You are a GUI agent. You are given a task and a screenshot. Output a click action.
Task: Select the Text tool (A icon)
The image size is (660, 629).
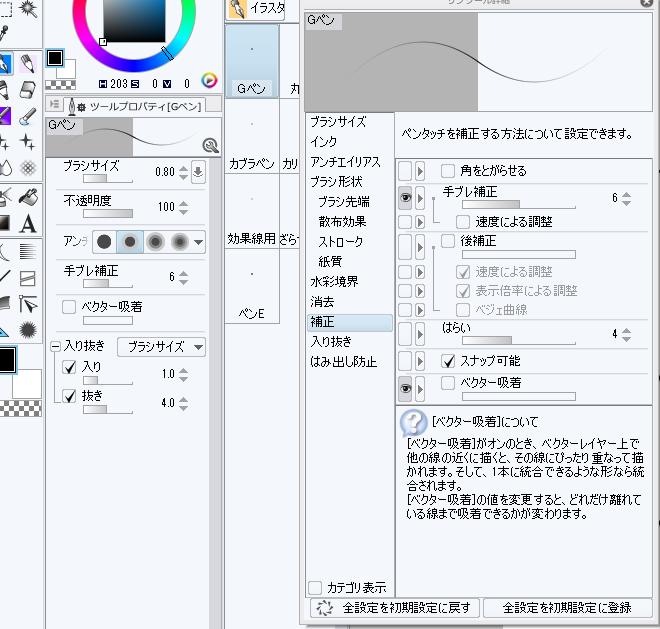(28, 222)
